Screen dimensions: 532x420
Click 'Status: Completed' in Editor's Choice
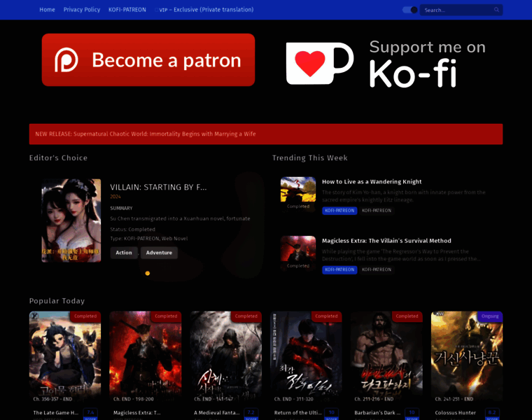click(x=133, y=230)
